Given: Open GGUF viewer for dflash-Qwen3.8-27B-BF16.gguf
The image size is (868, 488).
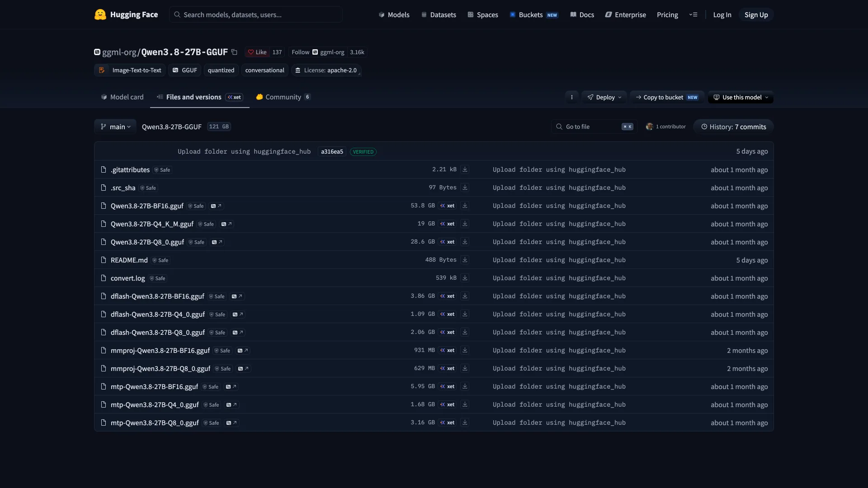Looking at the screenshot, I should pyautogui.click(x=237, y=296).
